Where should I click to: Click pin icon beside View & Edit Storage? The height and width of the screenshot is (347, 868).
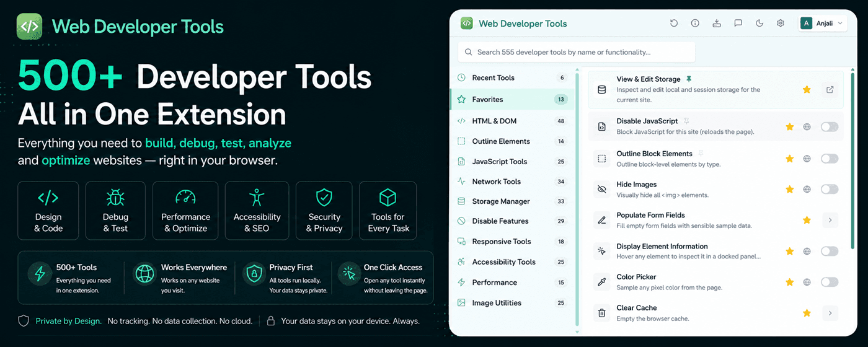click(x=689, y=79)
